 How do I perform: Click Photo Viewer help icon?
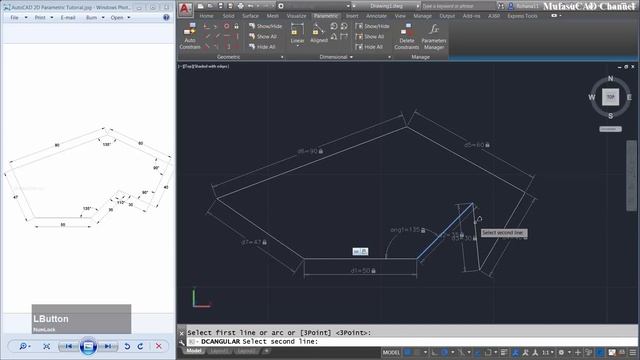tap(166, 18)
